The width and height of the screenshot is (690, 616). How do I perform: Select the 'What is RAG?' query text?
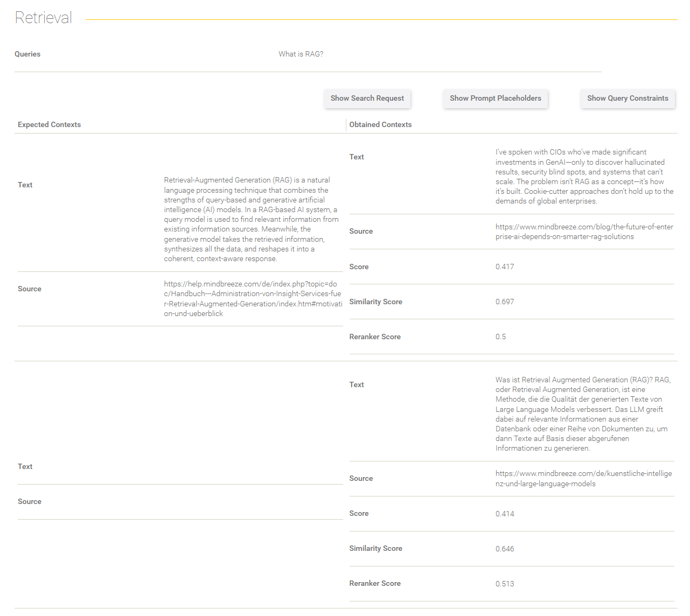(x=301, y=54)
